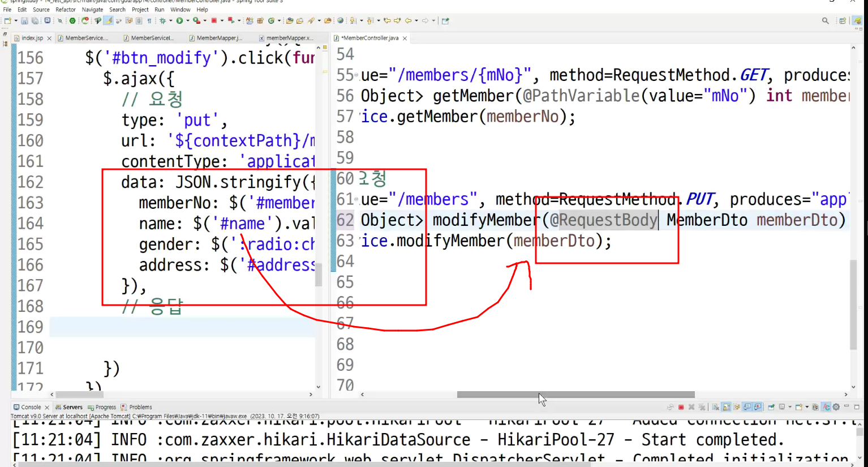This screenshot has width=868, height=467.
Task: Click the Save All icon
Action: [x=35, y=21]
